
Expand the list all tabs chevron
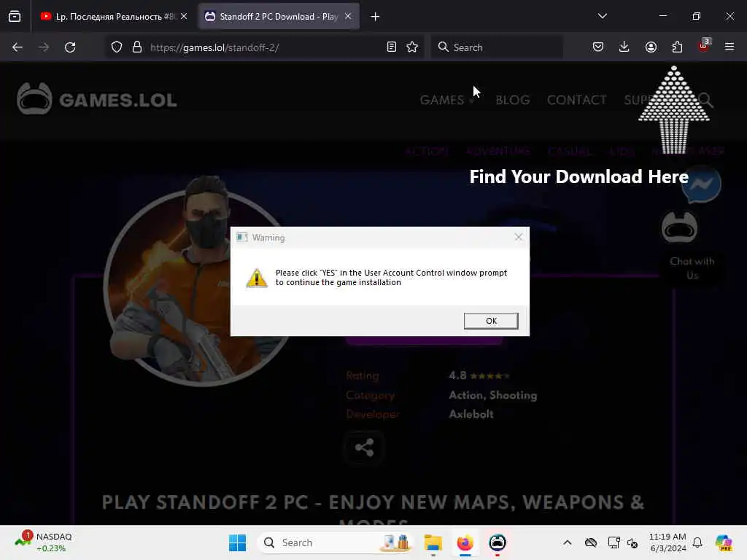point(602,16)
